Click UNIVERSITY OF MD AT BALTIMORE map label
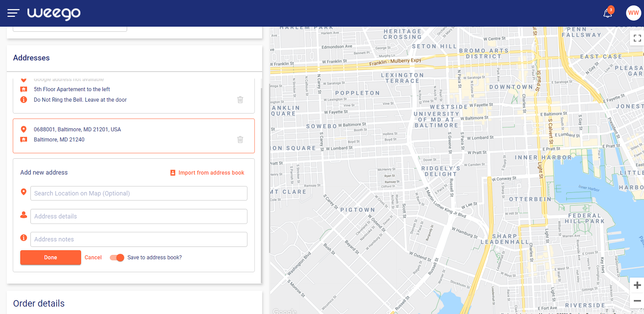The image size is (644, 314). (x=436, y=119)
